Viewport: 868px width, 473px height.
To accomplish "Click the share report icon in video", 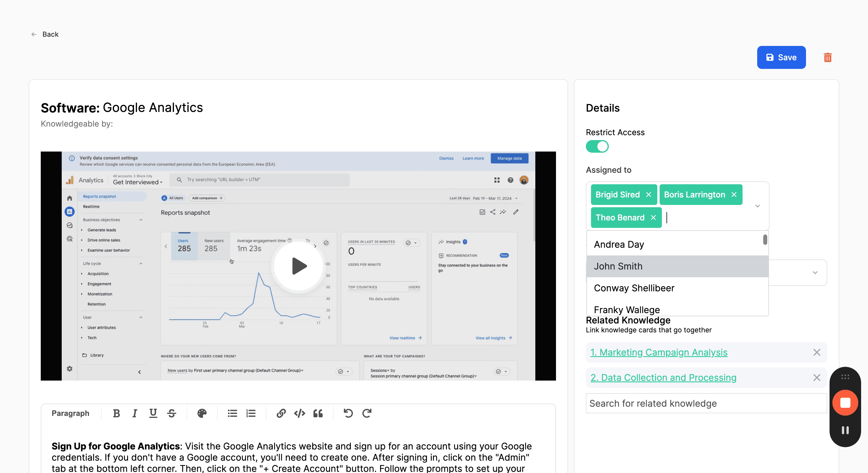I will click(493, 212).
